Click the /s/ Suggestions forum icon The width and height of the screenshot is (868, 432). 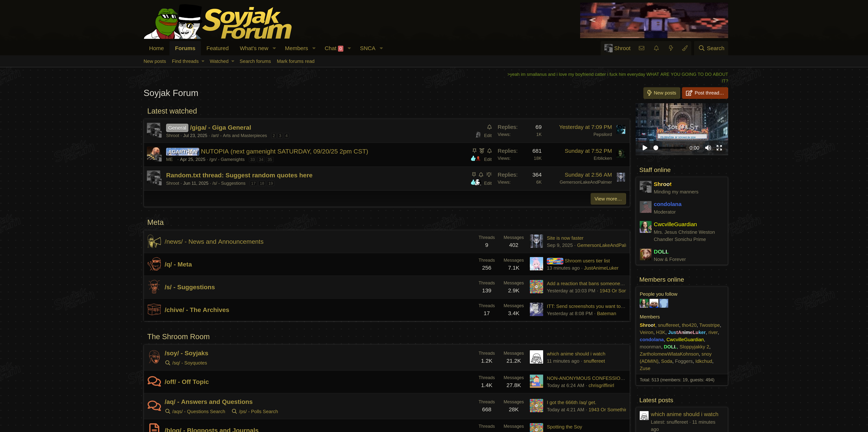154,287
